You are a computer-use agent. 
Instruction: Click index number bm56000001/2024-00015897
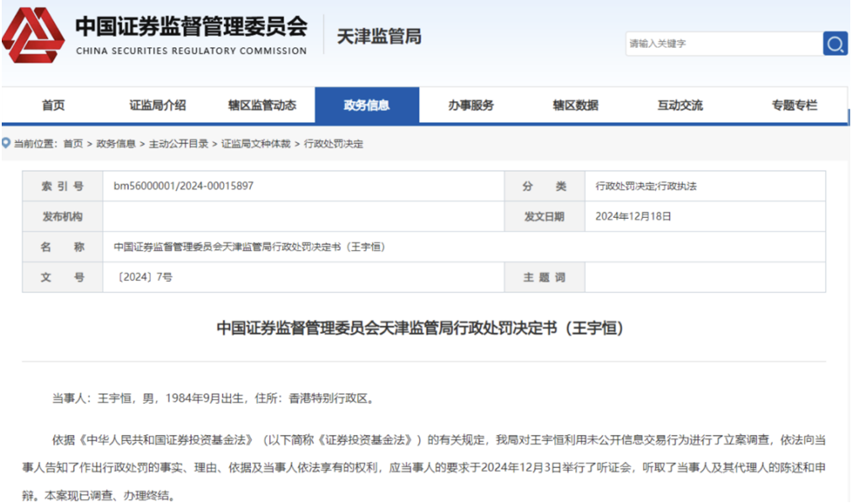[184, 186]
